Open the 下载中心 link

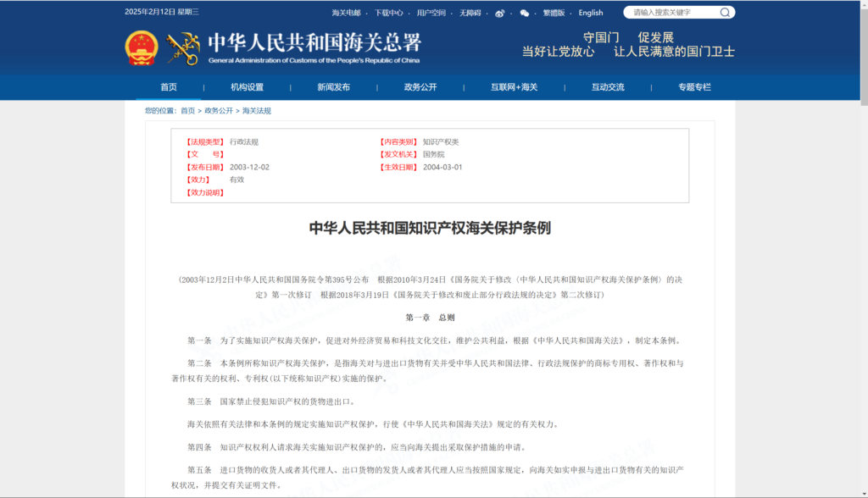pos(388,14)
